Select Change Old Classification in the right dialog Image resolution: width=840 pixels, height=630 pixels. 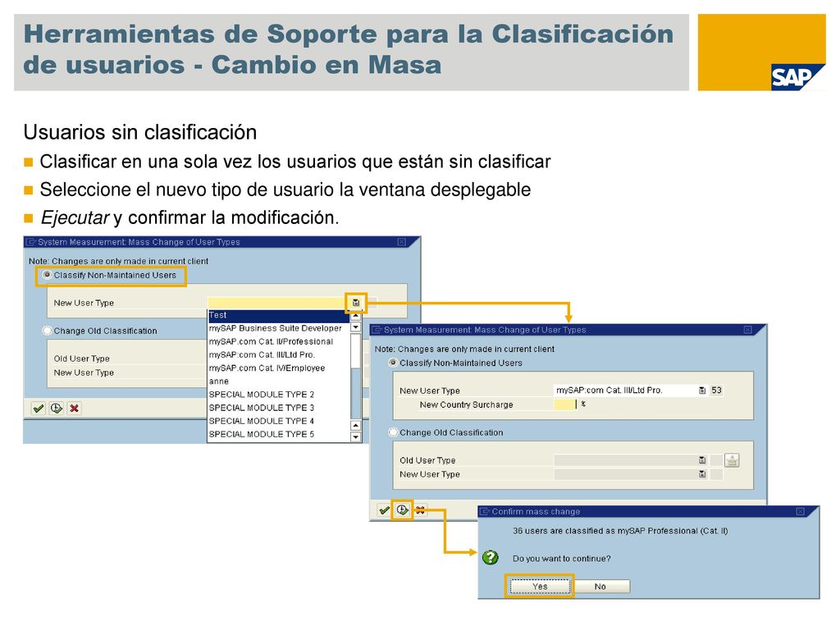(393, 432)
